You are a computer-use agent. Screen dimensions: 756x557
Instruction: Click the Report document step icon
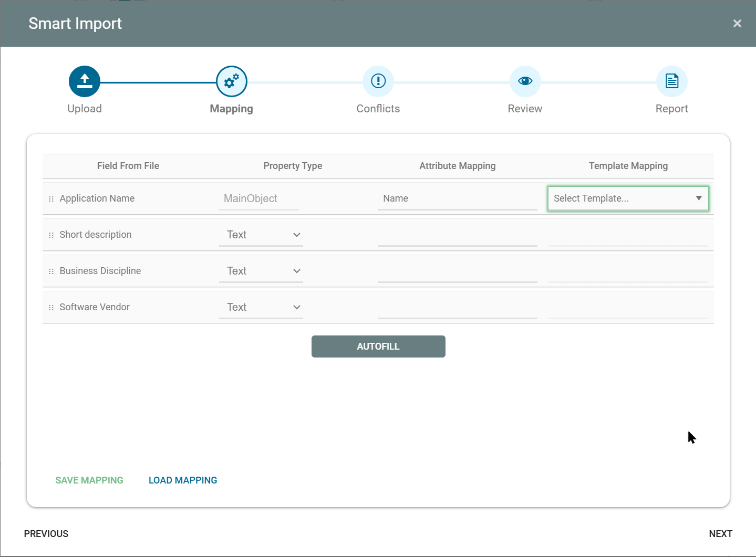(671, 81)
